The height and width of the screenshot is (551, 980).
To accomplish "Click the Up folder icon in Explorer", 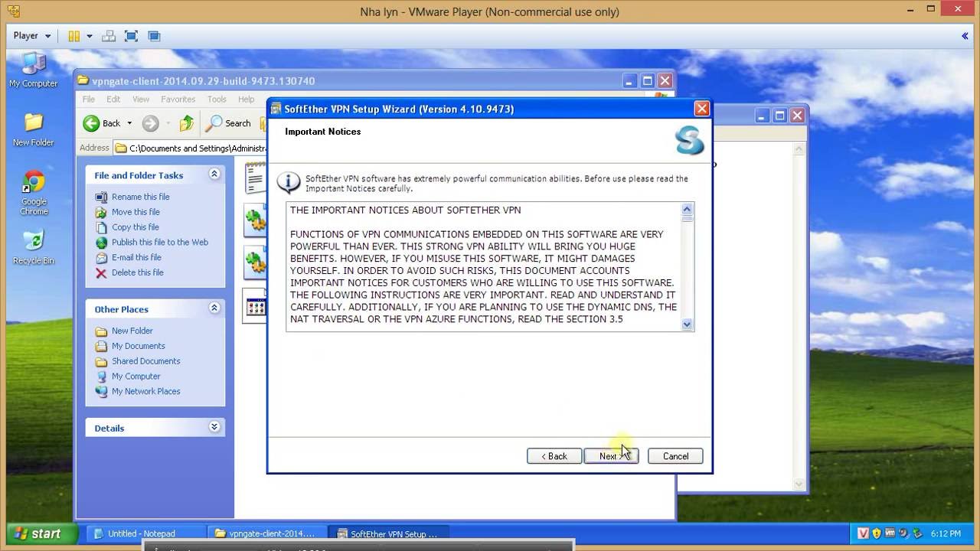I will pos(186,123).
